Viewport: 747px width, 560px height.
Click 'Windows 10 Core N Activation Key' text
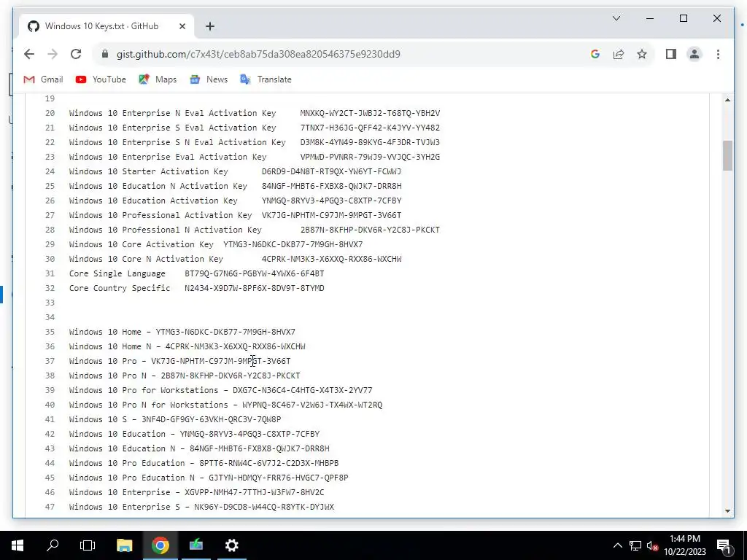pos(146,259)
